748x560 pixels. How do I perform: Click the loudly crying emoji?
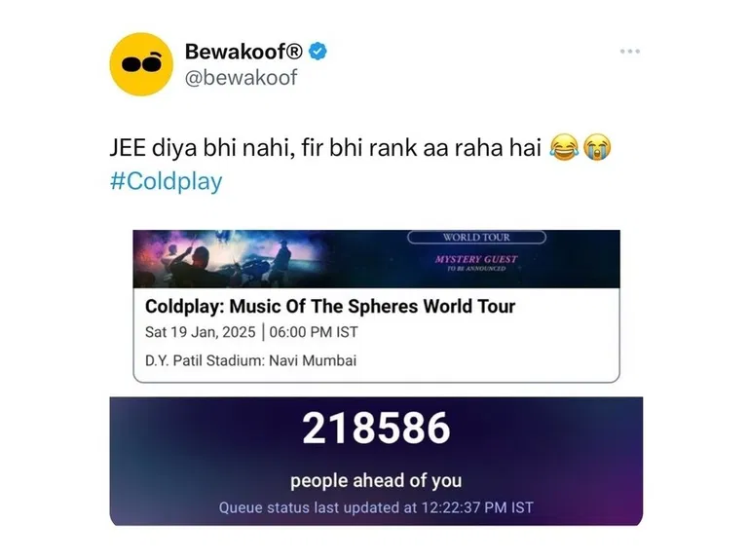(x=597, y=147)
